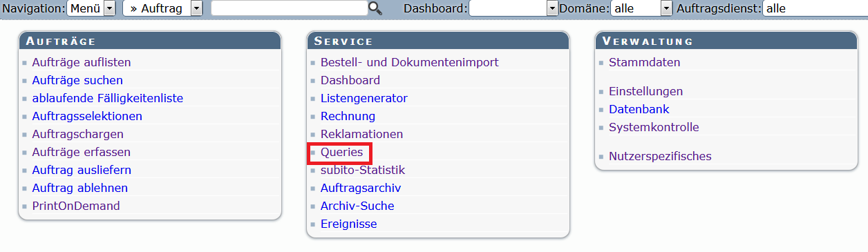Click the magnifying glass search icon
This screenshot has height=252, width=868.
(375, 8)
